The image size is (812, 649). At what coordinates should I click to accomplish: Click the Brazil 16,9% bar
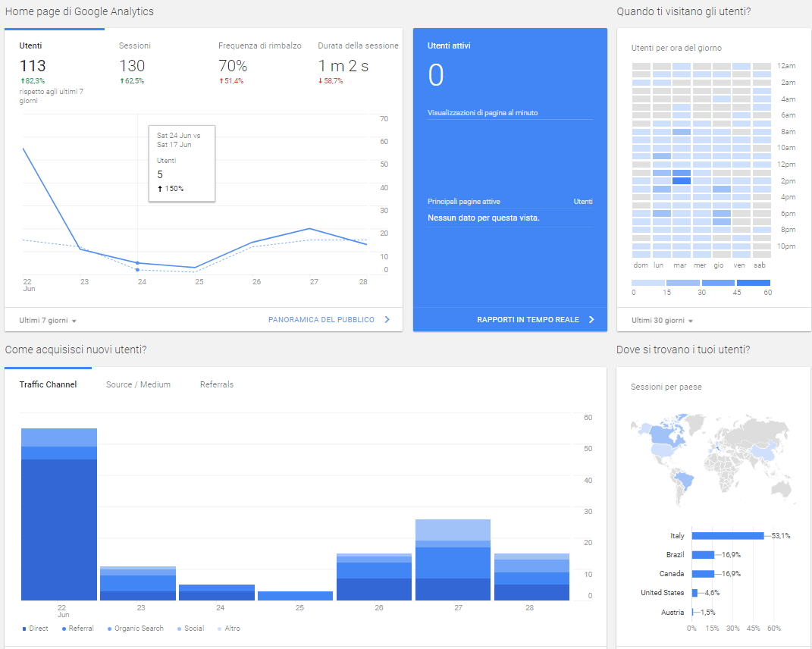pyautogui.click(x=703, y=555)
